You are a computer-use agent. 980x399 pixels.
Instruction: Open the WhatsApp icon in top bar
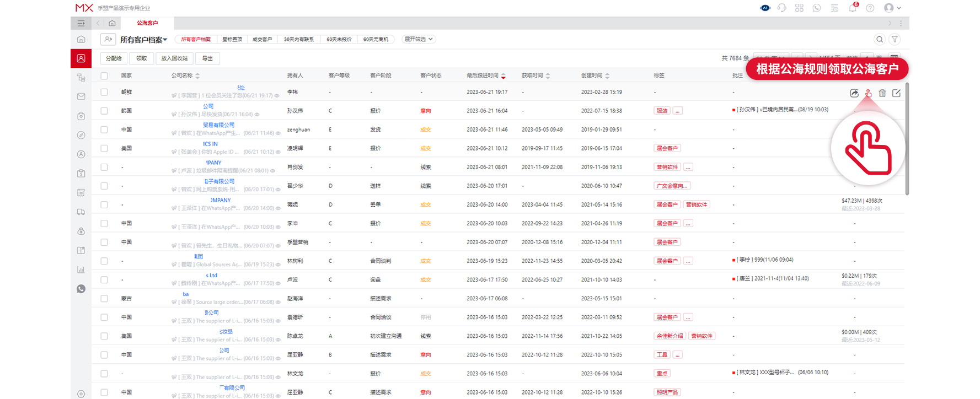pos(817,8)
